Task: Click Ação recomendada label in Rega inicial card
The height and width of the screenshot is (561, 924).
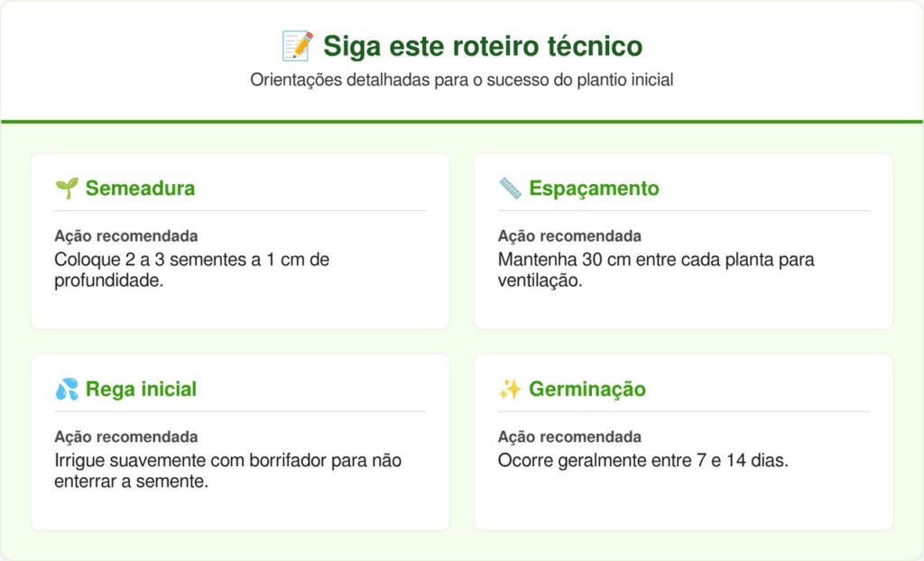Action: (125, 437)
